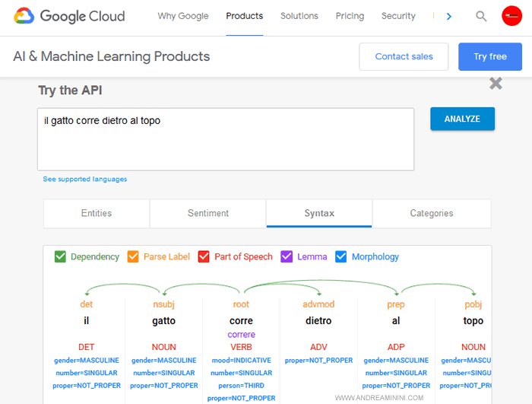
Task: Click the Google Cloud logo
Action: pos(69,16)
